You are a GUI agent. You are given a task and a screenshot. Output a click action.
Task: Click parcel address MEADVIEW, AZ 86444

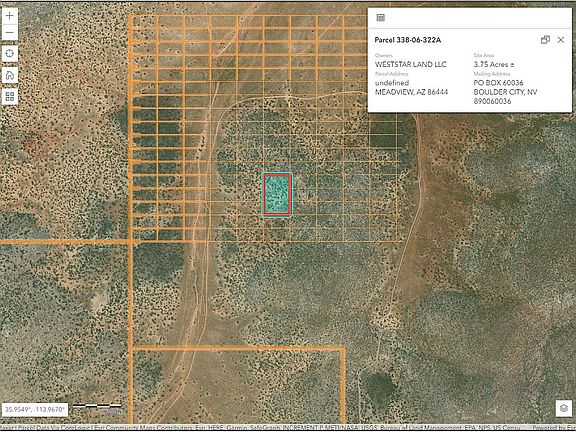(411, 92)
